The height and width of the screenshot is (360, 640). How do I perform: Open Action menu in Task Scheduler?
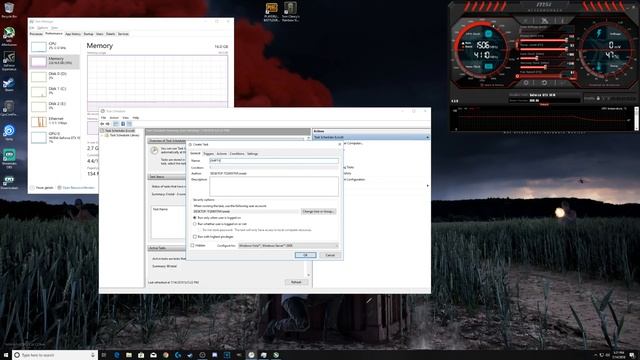(x=114, y=118)
